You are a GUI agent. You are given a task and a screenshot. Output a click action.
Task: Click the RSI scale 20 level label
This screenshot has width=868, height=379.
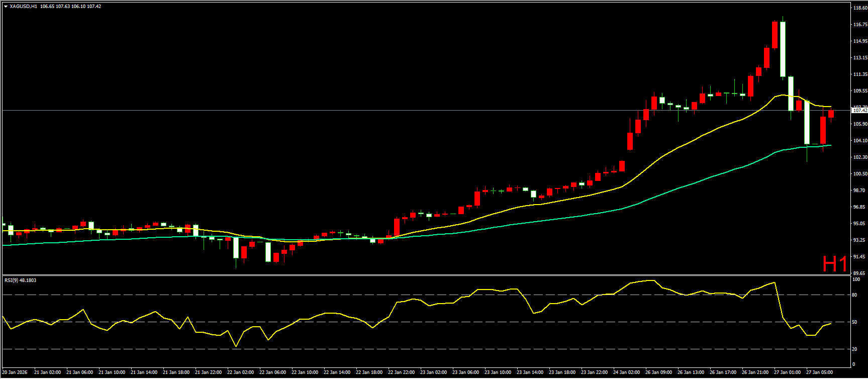(x=854, y=349)
